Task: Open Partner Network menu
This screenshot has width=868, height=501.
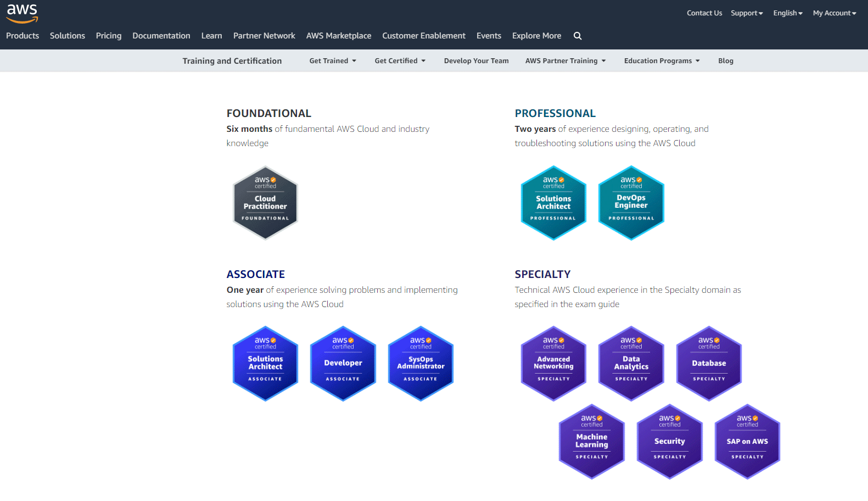Action: (264, 36)
